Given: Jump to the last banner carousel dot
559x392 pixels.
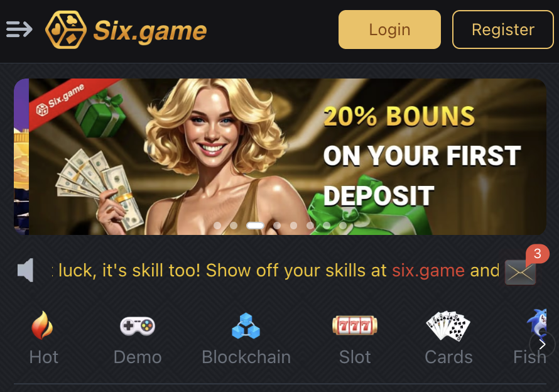Looking at the screenshot, I should click(343, 226).
